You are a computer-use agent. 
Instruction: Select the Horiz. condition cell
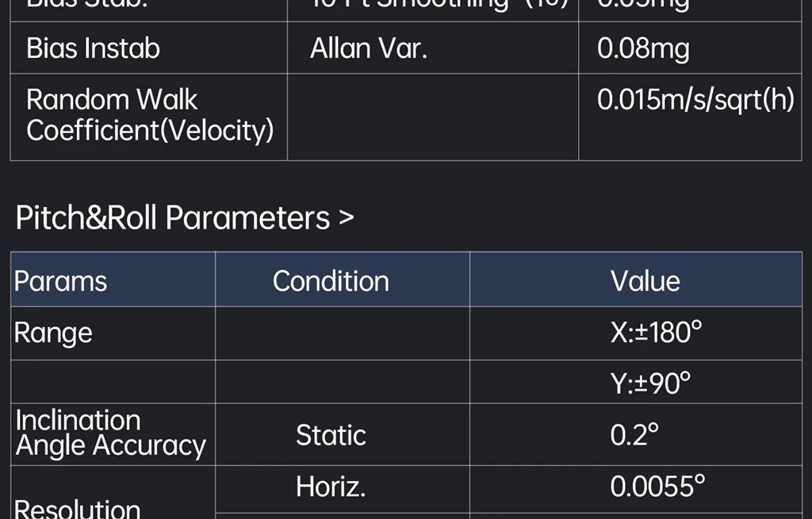tap(331, 487)
